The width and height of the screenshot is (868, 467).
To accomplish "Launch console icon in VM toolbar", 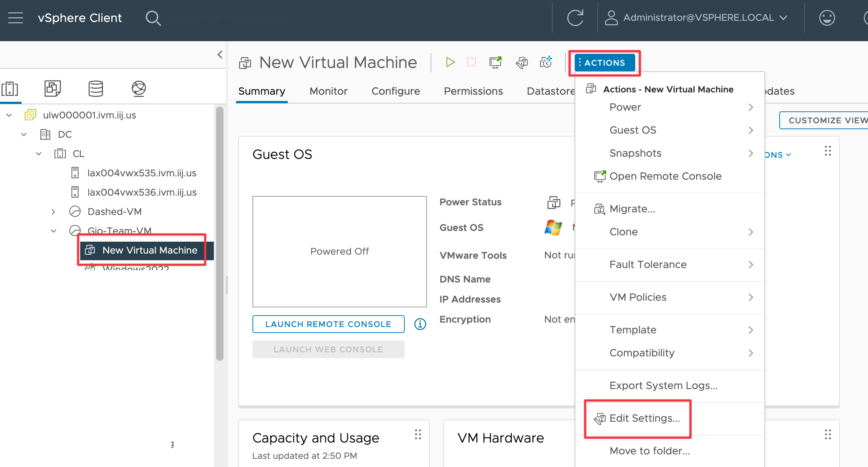I will pos(496,62).
